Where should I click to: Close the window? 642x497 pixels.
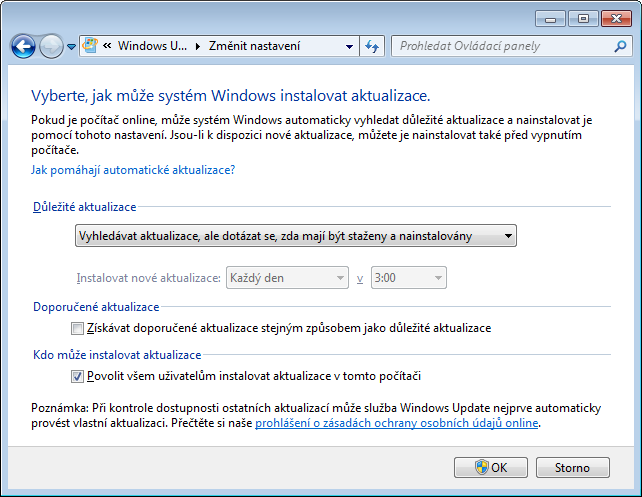point(616,19)
